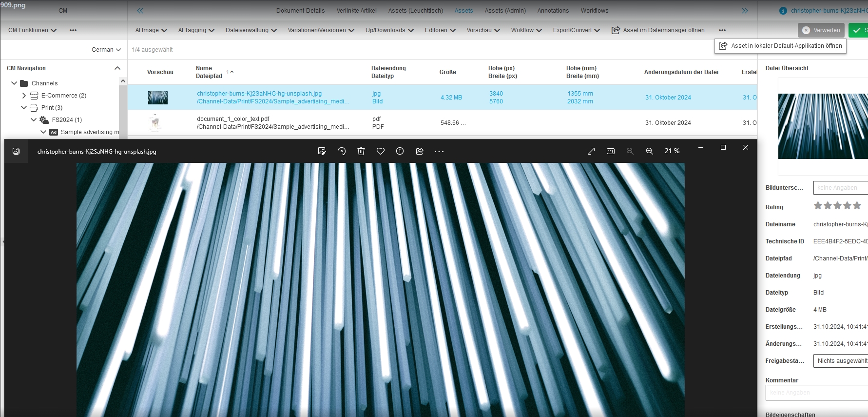Screen dimensions: 868x417
Task: Enter fullscreen view in photo viewer
Action: 591,151
